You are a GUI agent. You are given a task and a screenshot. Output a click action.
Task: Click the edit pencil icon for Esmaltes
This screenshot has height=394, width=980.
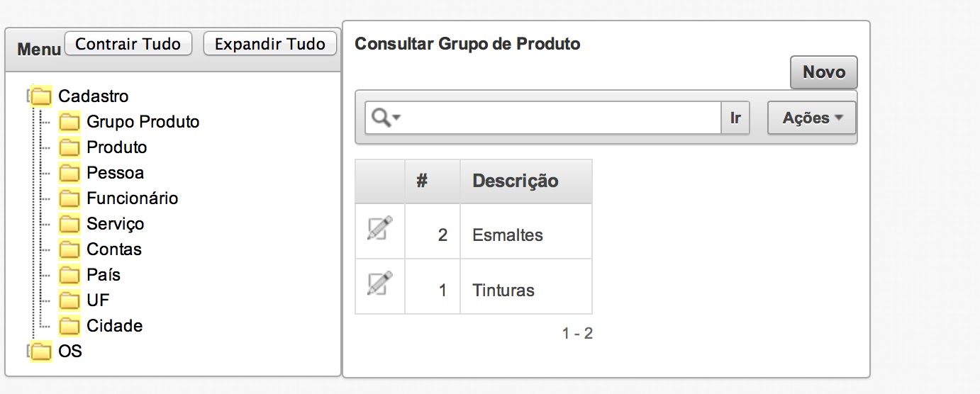380,228
